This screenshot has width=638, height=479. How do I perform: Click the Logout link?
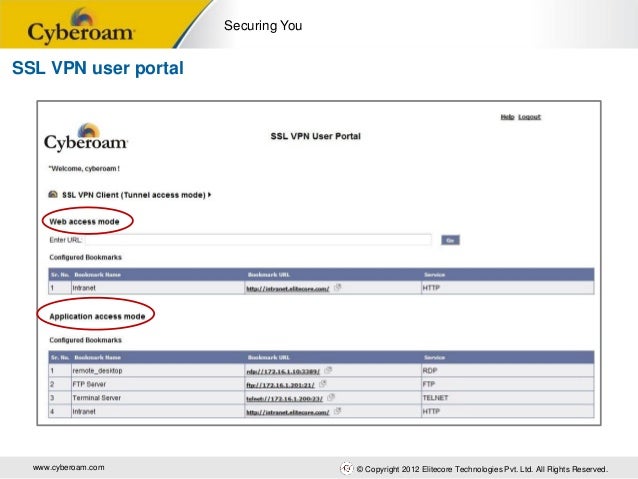[x=529, y=117]
